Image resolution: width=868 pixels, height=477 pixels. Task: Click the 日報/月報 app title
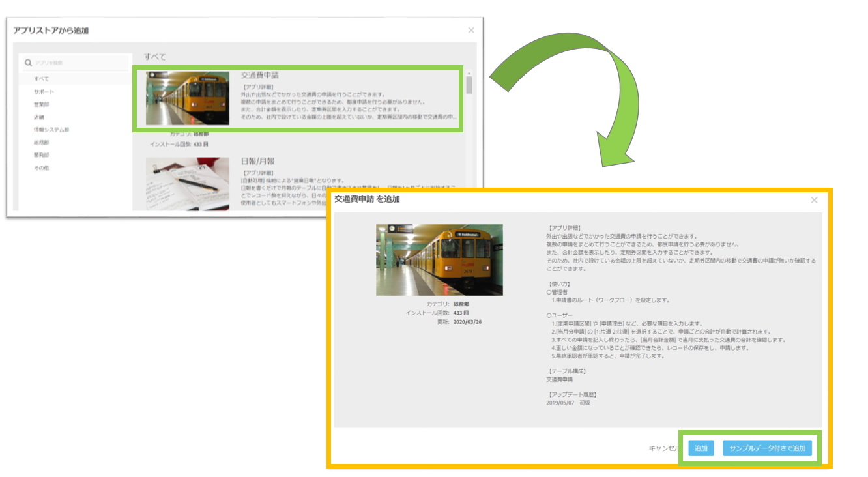click(258, 161)
